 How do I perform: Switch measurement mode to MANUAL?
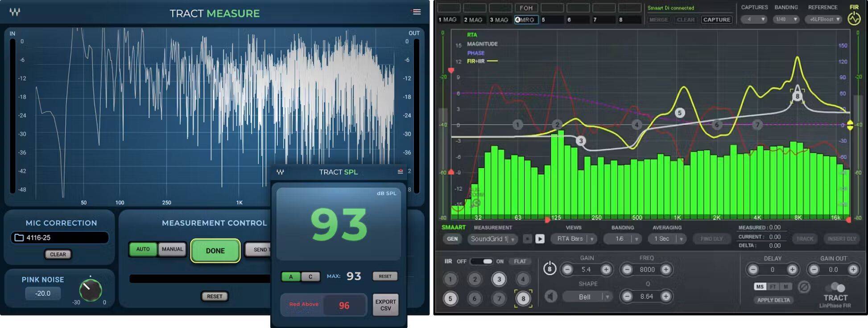(x=172, y=249)
